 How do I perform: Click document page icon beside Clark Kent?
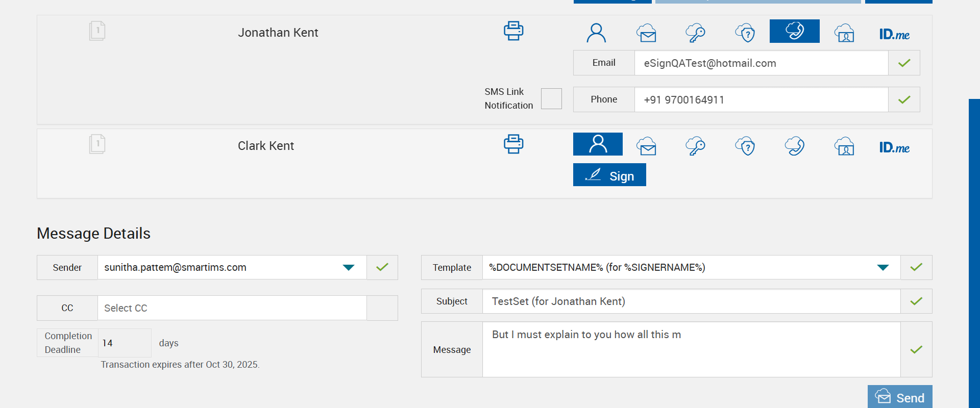point(97,144)
